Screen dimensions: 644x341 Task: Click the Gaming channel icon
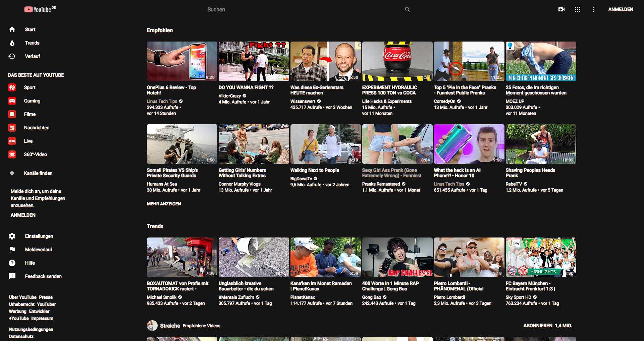pos(12,101)
